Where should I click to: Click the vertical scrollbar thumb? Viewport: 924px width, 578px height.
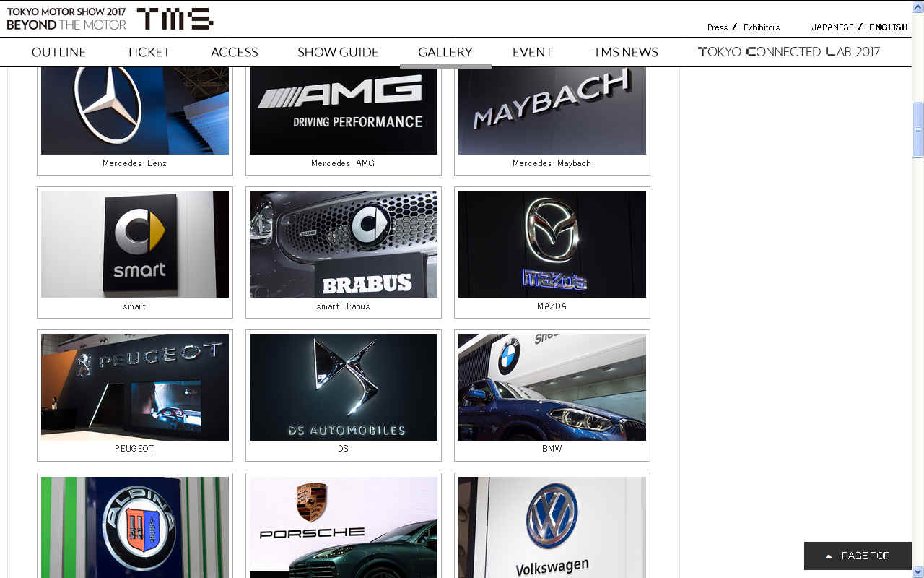pyautogui.click(x=918, y=129)
